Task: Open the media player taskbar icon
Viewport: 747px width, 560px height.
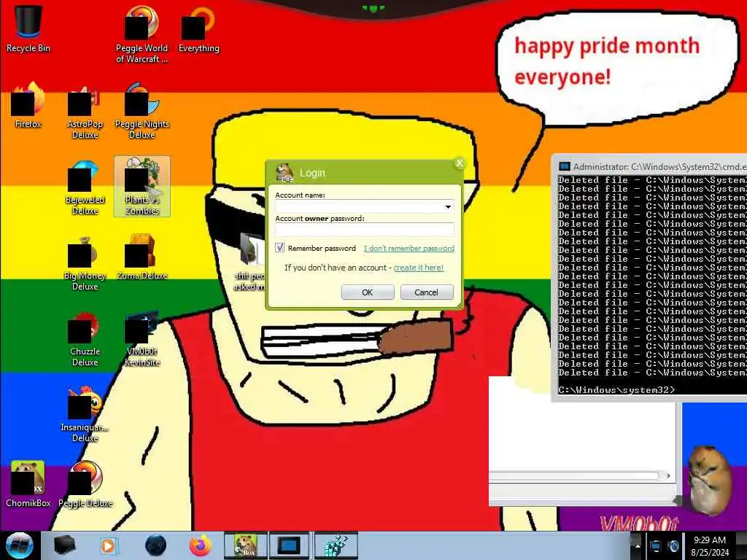Action: [108, 545]
